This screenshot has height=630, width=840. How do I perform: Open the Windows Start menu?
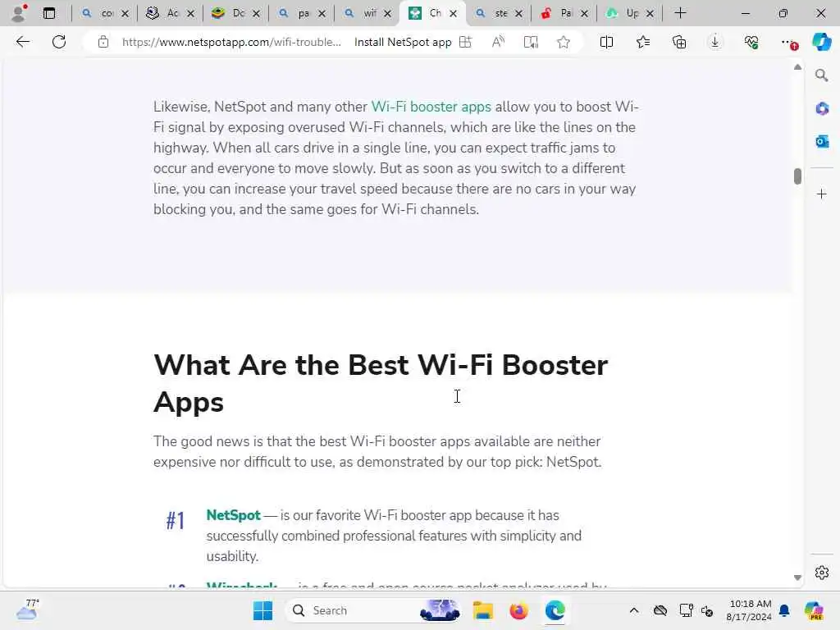pos(263,610)
